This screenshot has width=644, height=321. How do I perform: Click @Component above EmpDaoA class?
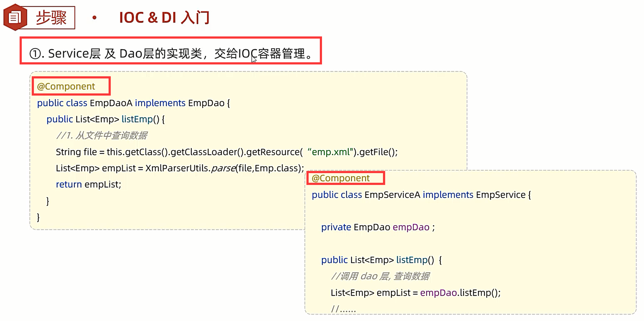[x=66, y=86]
